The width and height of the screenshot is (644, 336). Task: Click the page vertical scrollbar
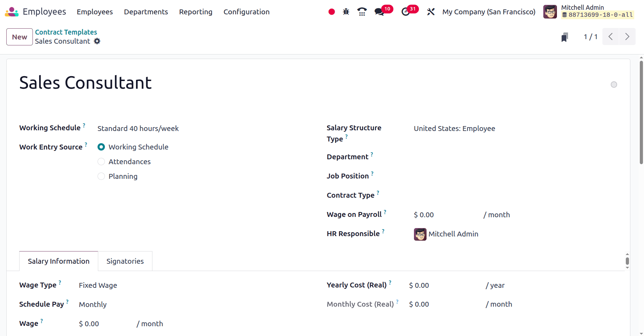tap(641, 112)
